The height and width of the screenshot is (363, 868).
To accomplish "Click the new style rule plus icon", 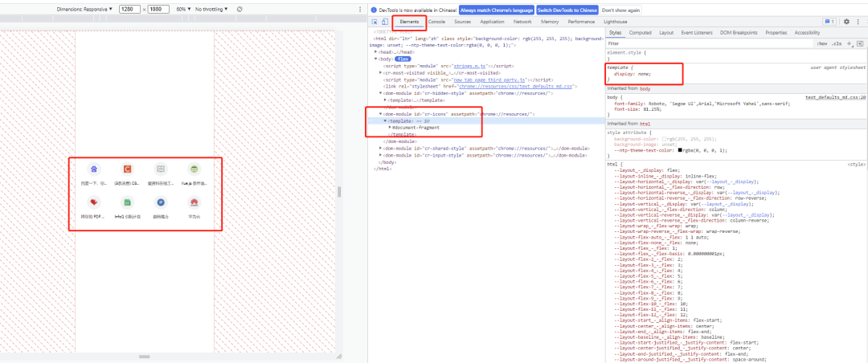I will pos(850,43).
